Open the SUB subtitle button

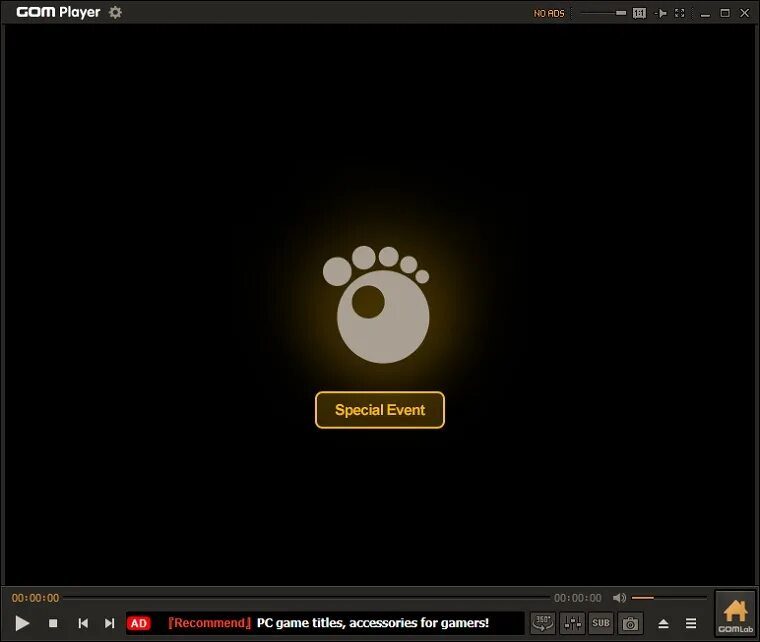(x=601, y=623)
